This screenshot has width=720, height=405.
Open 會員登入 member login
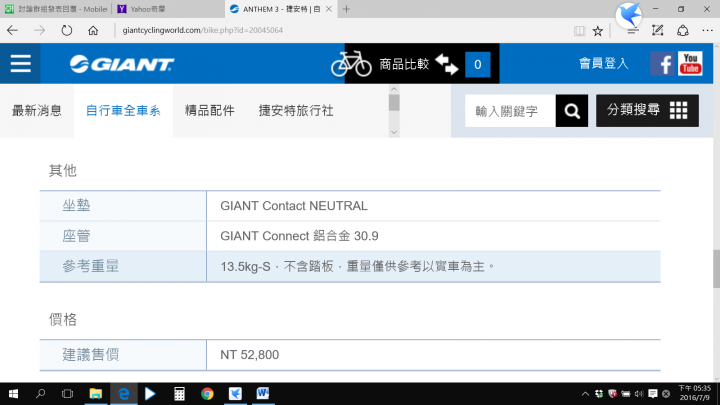click(x=603, y=63)
